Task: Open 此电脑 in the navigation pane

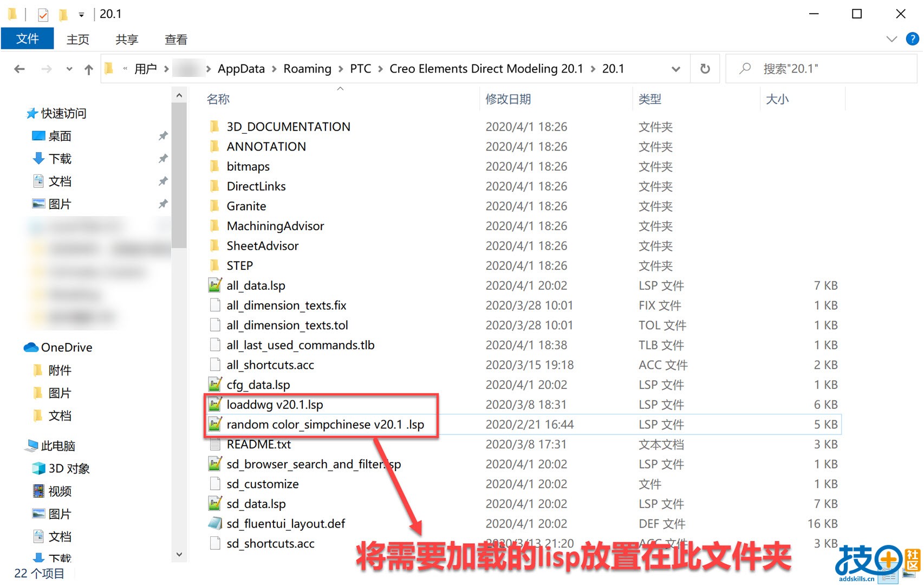Action: tap(58, 446)
